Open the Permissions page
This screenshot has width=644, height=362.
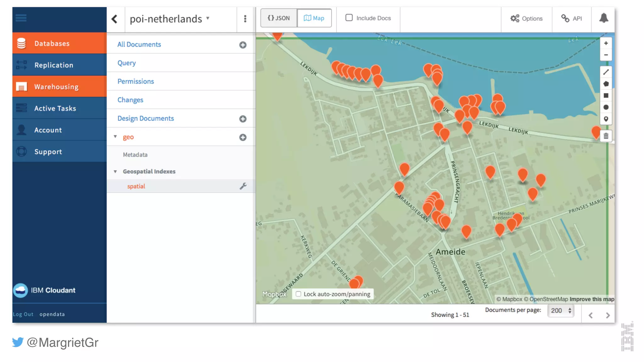136,81
